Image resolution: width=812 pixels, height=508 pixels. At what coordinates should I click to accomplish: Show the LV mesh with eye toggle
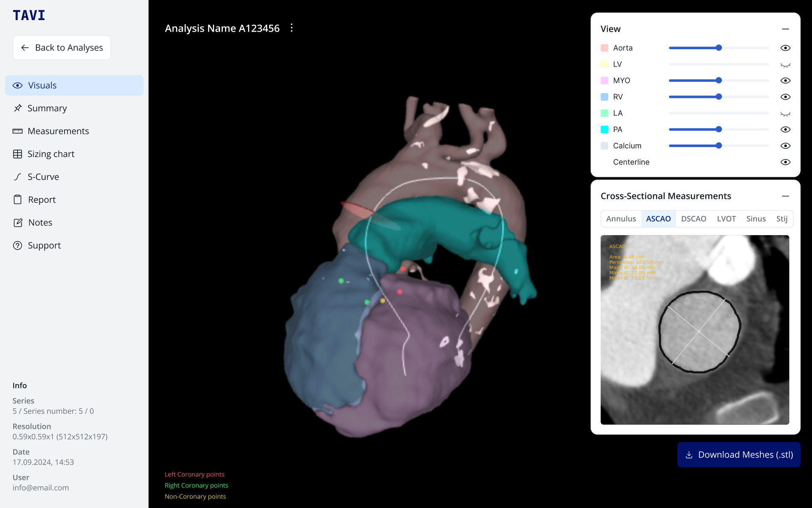[x=785, y=65]
